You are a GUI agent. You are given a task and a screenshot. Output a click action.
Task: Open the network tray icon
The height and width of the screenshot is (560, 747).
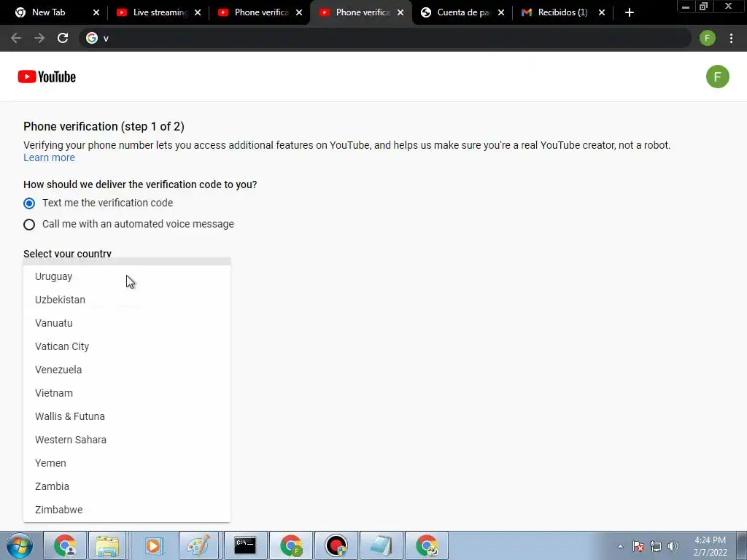point(656,546)
